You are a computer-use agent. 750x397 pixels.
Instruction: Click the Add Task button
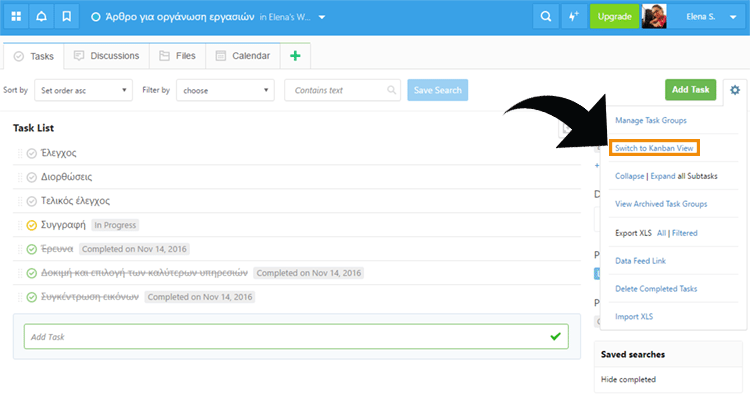(x=690, y=90)
